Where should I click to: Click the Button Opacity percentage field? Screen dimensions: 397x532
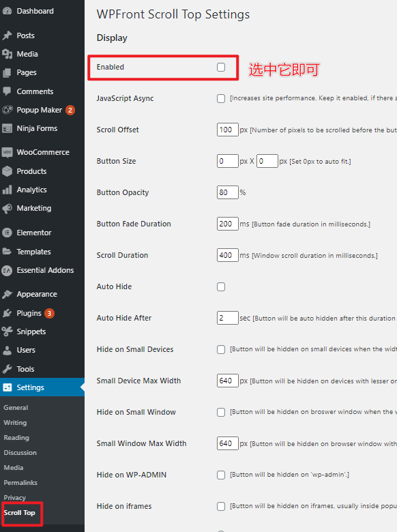[x=227, y=192]
